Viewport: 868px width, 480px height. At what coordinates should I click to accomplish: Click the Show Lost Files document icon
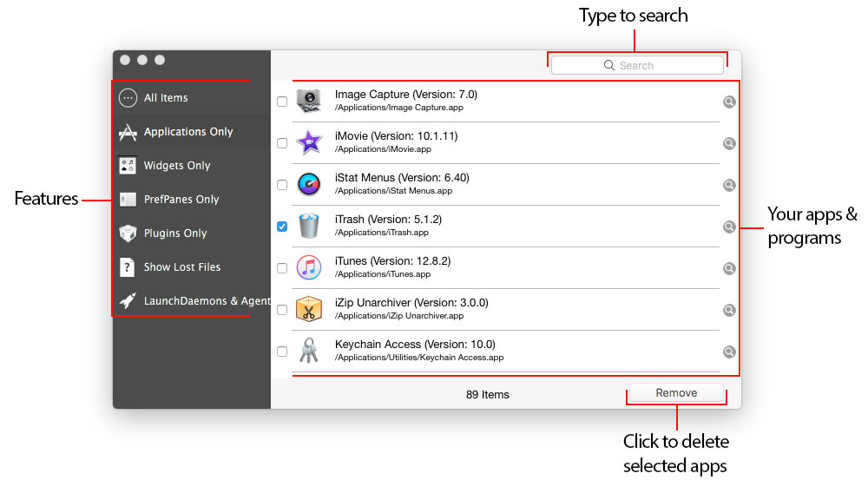(x=128, y=266)
